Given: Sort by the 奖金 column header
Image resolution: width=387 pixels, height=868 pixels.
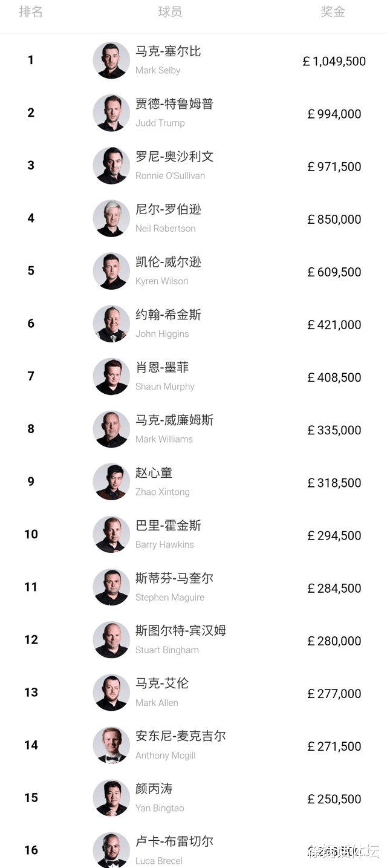Looking at the screenshot, I should [333, 11].
